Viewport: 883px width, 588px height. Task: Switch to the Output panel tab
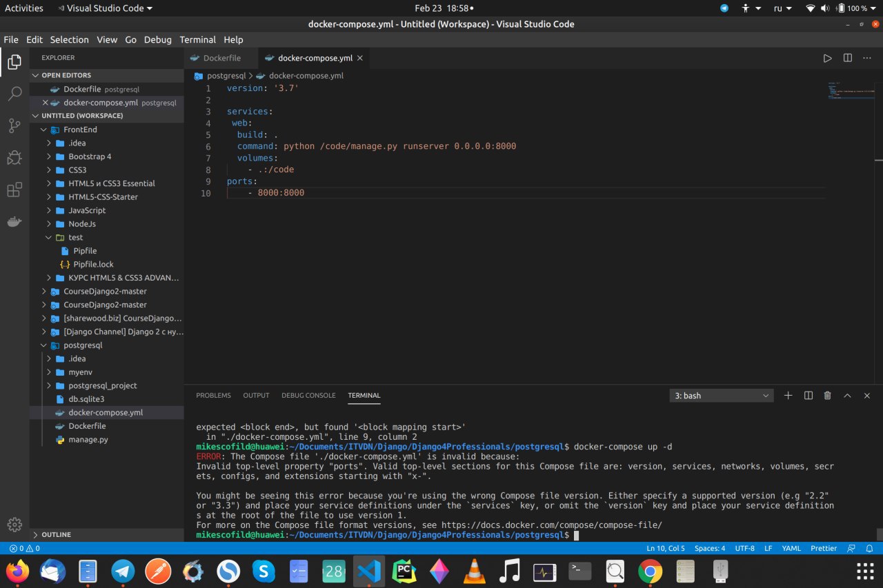pyautogui.click(x=256, y=396)
